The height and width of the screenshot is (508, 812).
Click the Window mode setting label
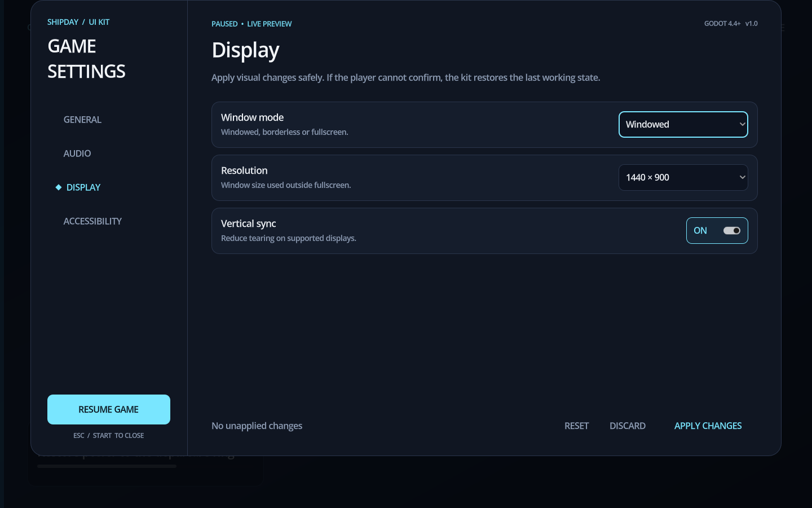[x=252, y=117]
